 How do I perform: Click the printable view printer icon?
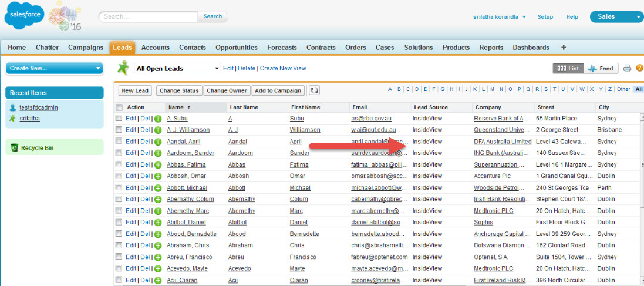[627, 69]
